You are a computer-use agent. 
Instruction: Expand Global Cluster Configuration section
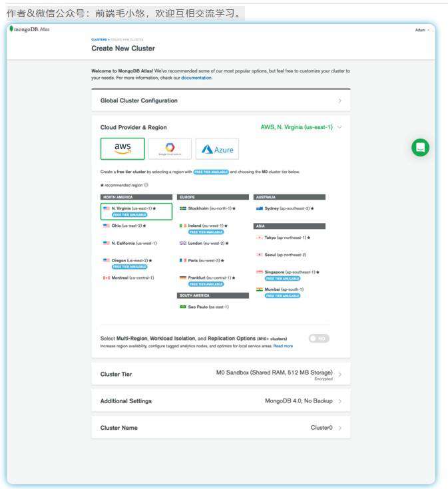tap(221, 100)
